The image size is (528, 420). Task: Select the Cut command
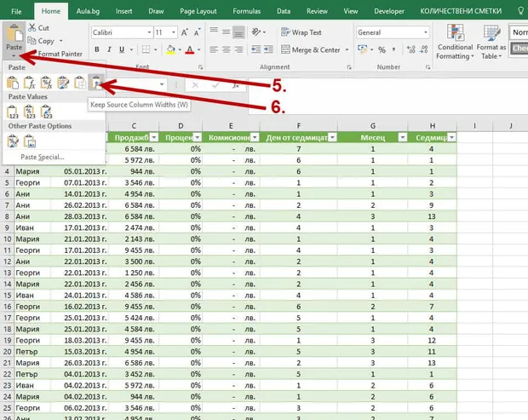[x=38, y=27]
